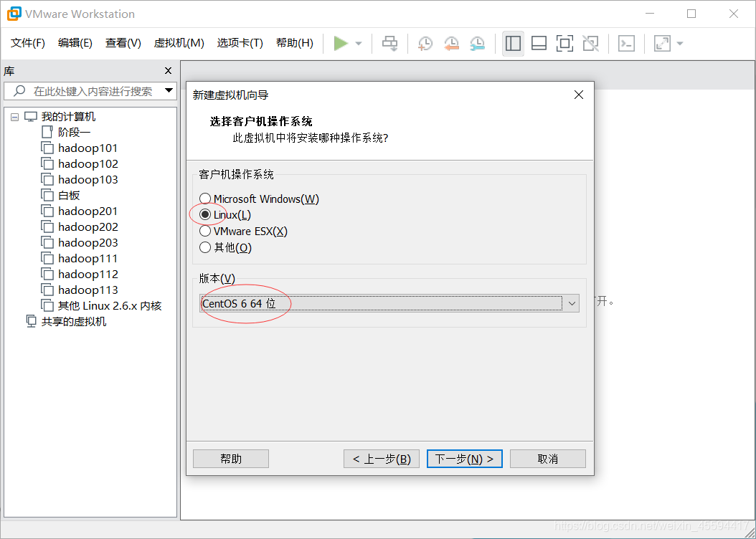Select the hadoop111 virtual machine
Viewport: 756px width, 539px height.
click(88, 258)
